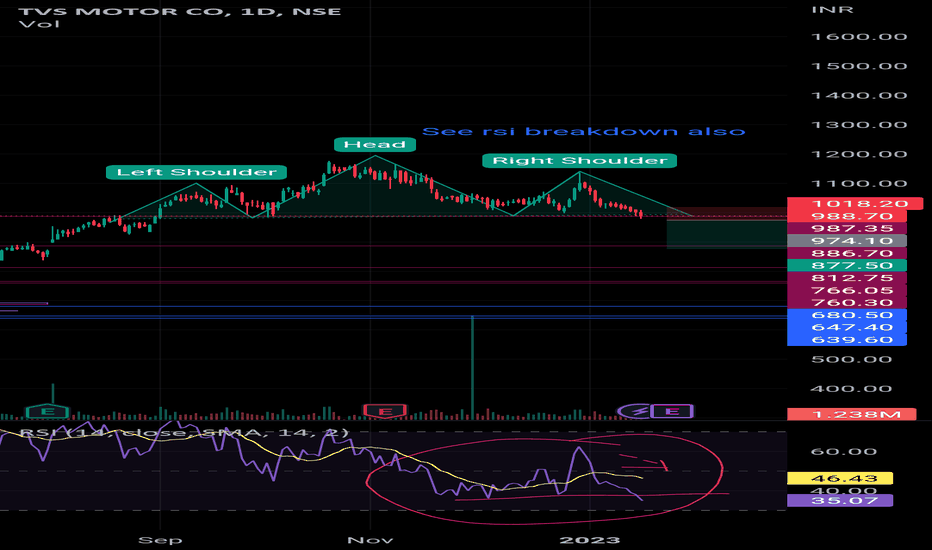This screenshot has height=550, width=932.
Task: Open the RSI indicator legend label
Action: [x=184, y=432]
